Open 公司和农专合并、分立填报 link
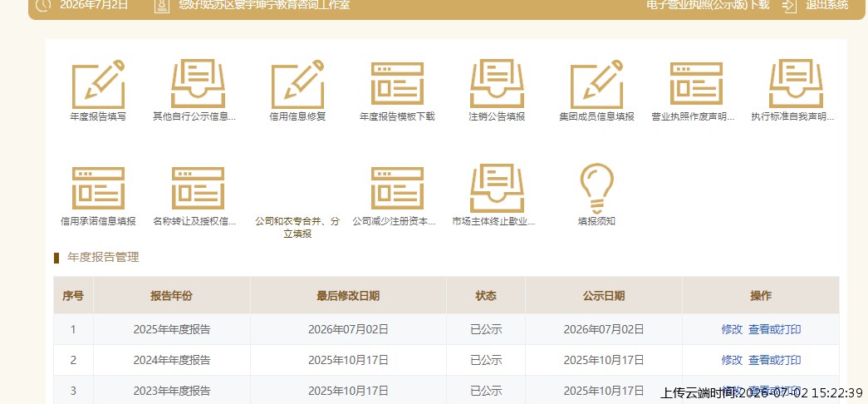 (x=298, y=227)
